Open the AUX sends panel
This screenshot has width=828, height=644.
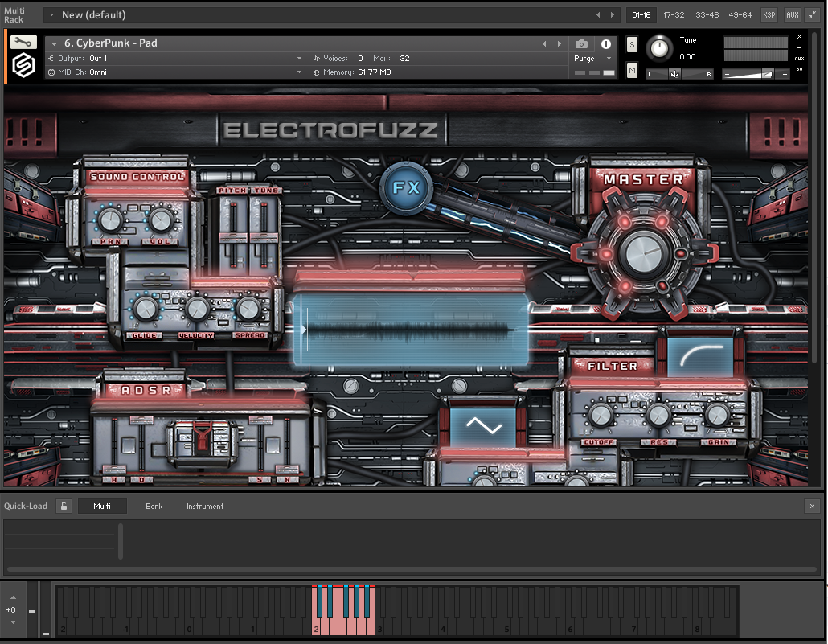(792, 14)
